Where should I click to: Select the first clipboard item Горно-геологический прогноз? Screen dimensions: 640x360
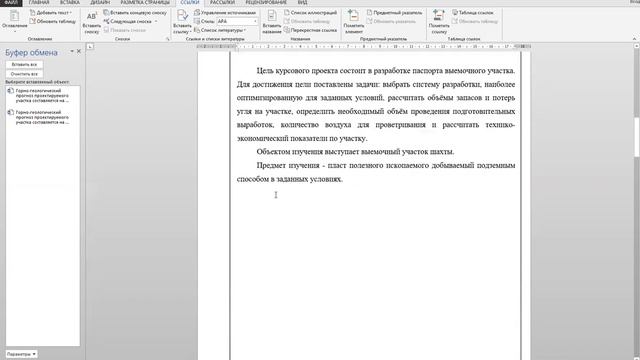point(42,96)
